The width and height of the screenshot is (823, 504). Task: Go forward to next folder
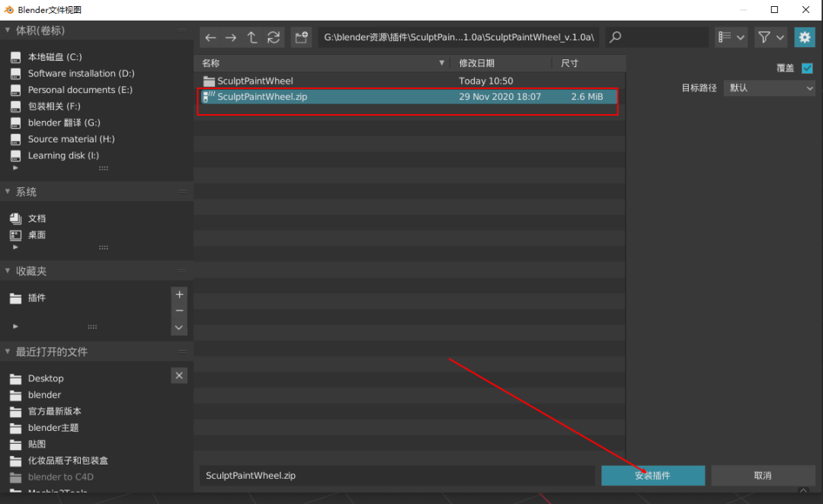[x=231, y=37]
